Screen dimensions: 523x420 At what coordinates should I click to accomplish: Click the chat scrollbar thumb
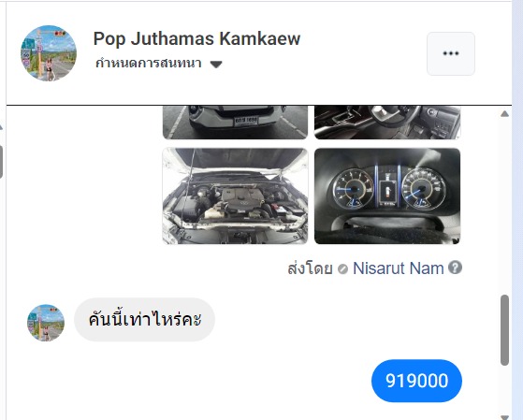tap(504, 330)
